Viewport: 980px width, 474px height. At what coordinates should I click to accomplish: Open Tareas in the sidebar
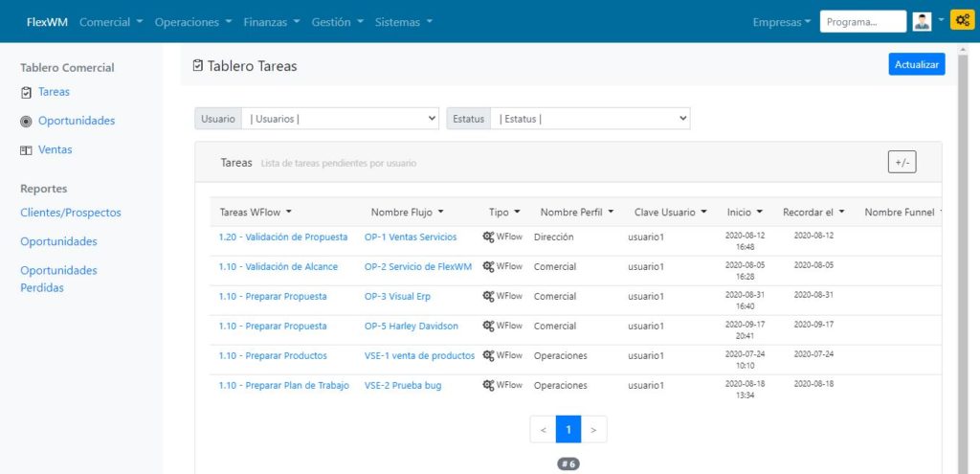pyautogui.click(x=54, y=91)
